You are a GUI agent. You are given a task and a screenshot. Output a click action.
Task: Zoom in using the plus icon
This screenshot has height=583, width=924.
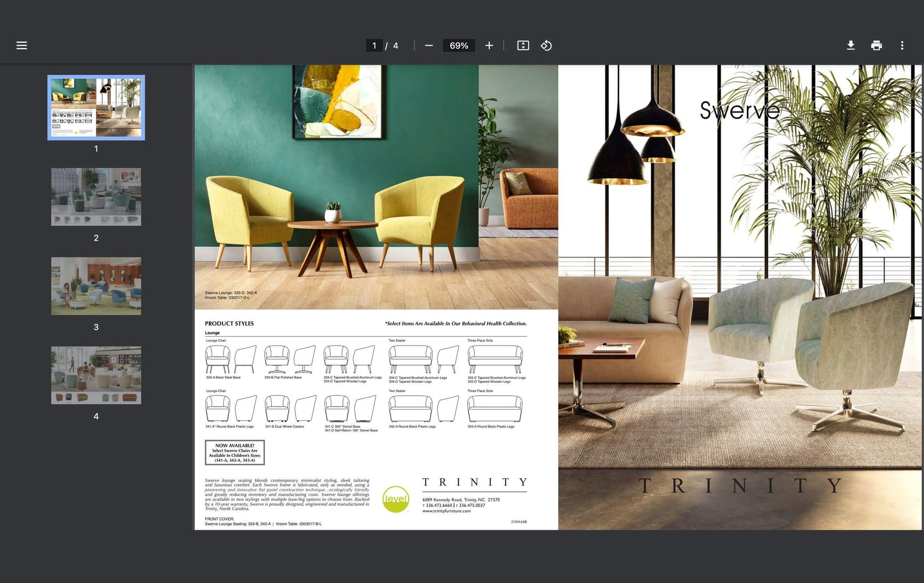pos(489,45)
